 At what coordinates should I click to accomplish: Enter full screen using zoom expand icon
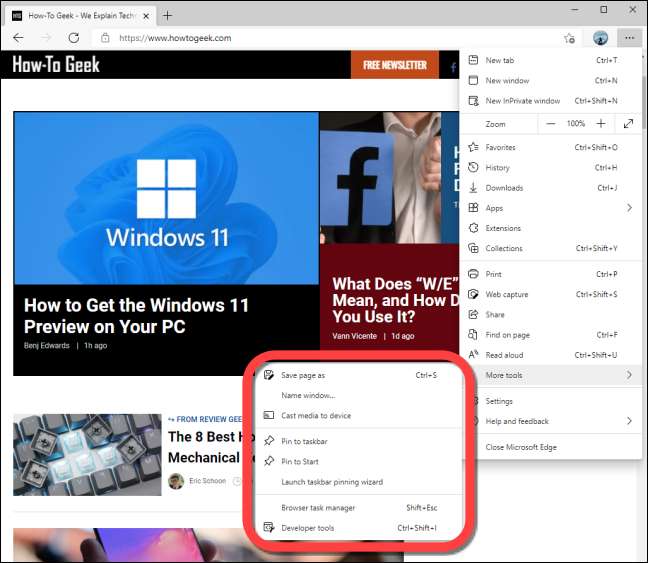coord(628,124)
